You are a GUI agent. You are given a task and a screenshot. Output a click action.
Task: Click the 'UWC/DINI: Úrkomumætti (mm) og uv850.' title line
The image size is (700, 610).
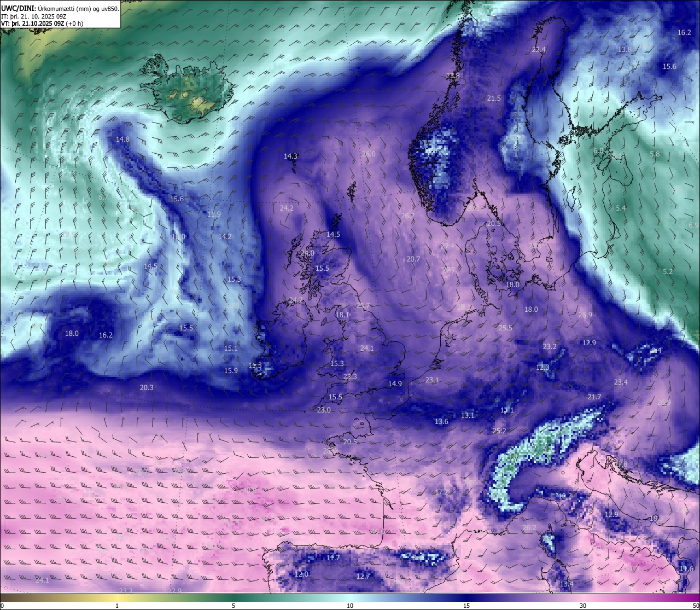pyautogui.click(x=60, y=8)
